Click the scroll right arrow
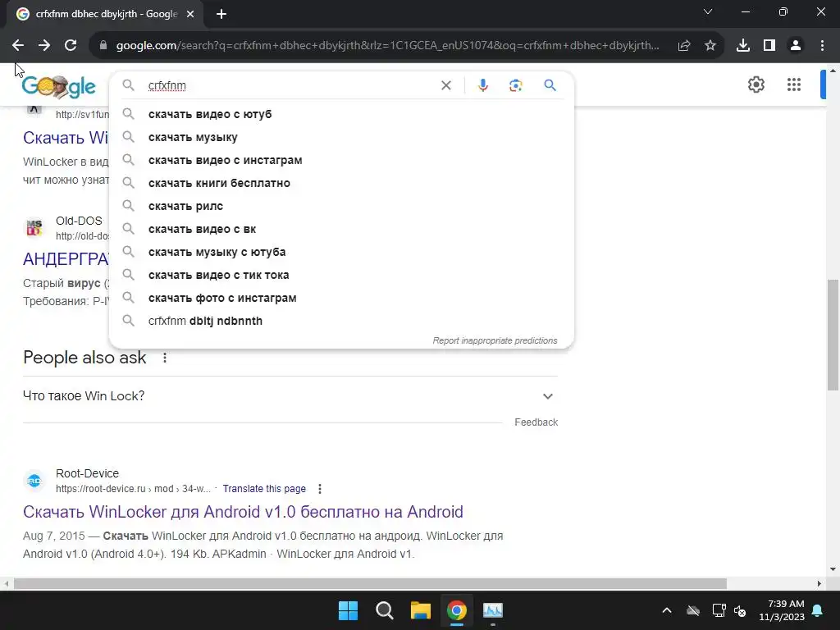 [819, 583]
